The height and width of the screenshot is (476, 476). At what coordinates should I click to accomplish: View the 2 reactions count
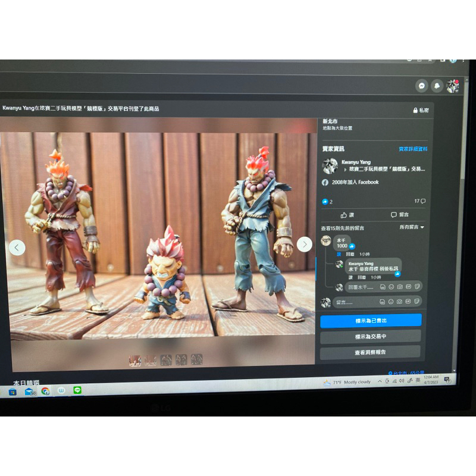click(x=327, y=202)
